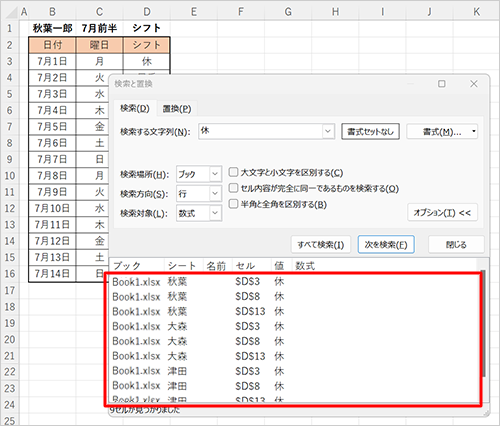500x426 pixels.
Task: Close the 検索と置換 dialog
Action: pyautogui.click(x=474, y=84)
